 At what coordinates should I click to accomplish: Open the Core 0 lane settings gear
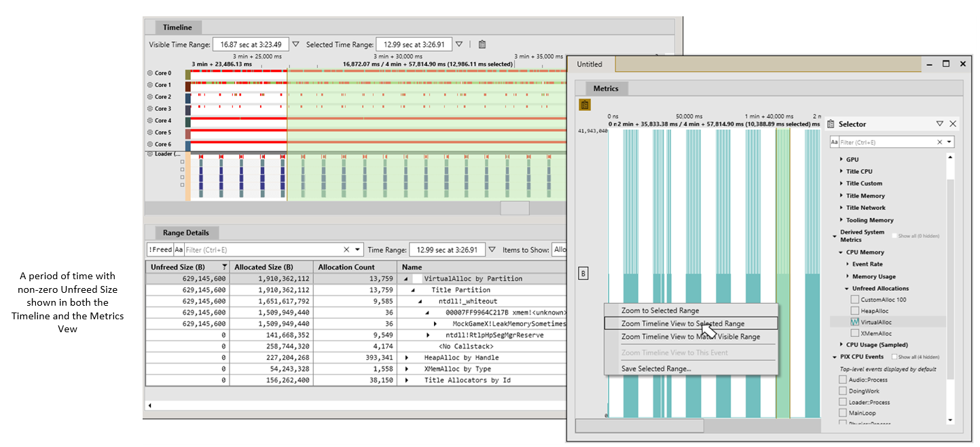(150, 73)
